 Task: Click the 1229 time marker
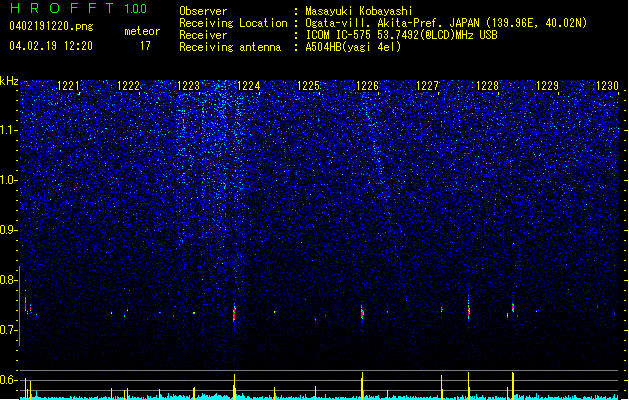coord(547,86)
